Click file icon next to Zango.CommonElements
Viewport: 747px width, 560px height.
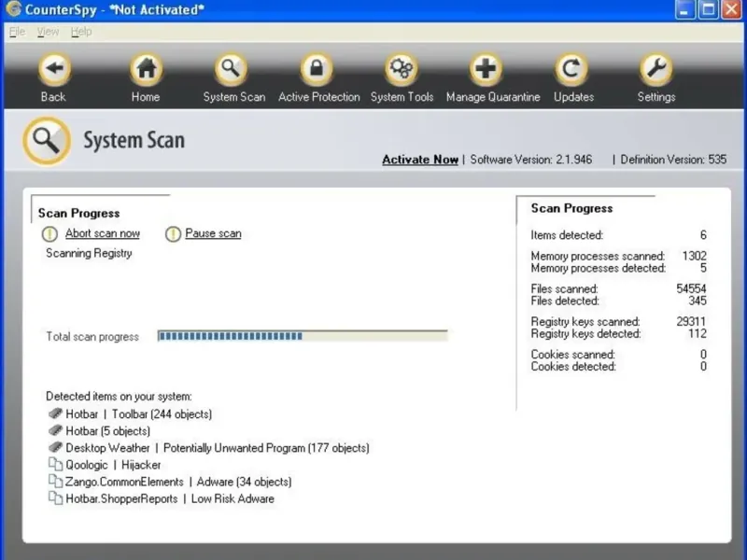[55, 482]
